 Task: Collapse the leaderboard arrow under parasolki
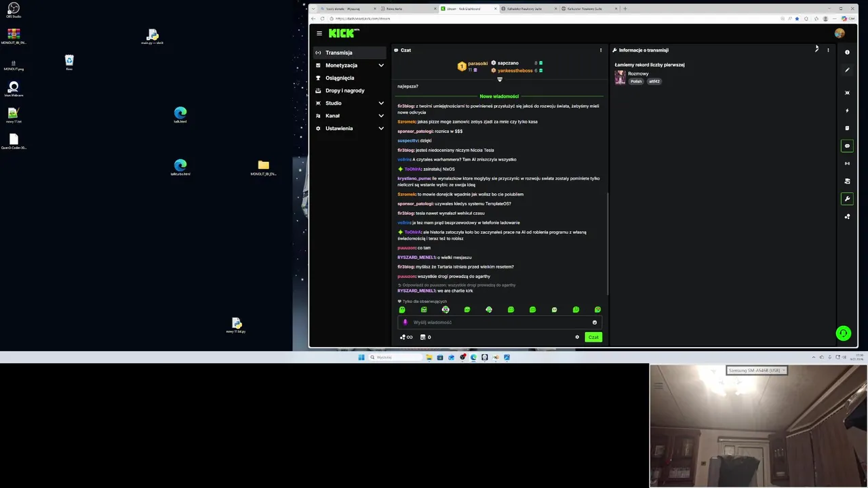(x=500, y=79)
